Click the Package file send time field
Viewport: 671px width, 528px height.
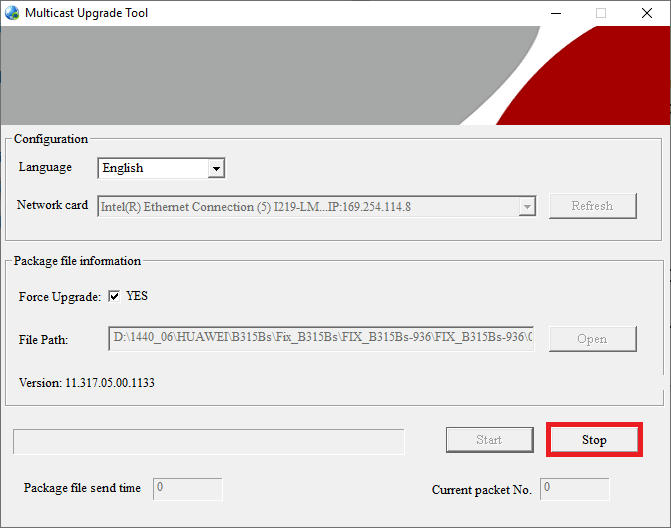[188, 488]
